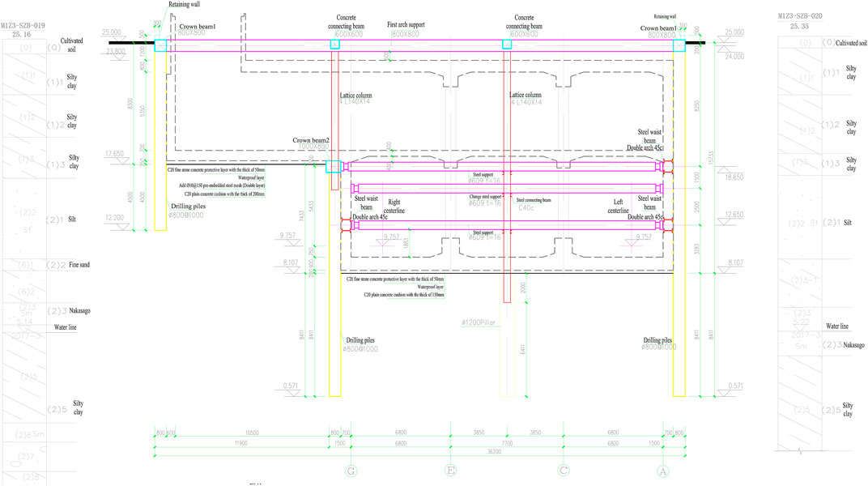Select the 10500 dimension value
The width and height of the screenshot is (868, 486).
coord(252,433)
